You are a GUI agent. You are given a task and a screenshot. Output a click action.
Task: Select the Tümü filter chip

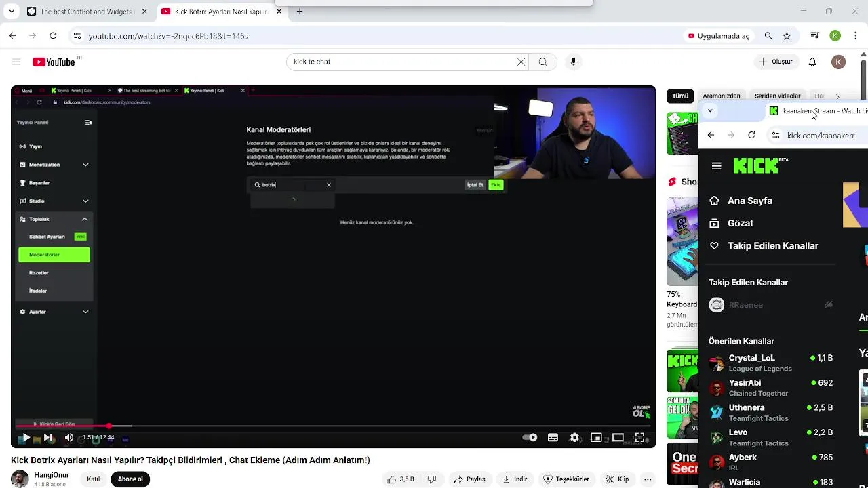click(x=680, y=96)
